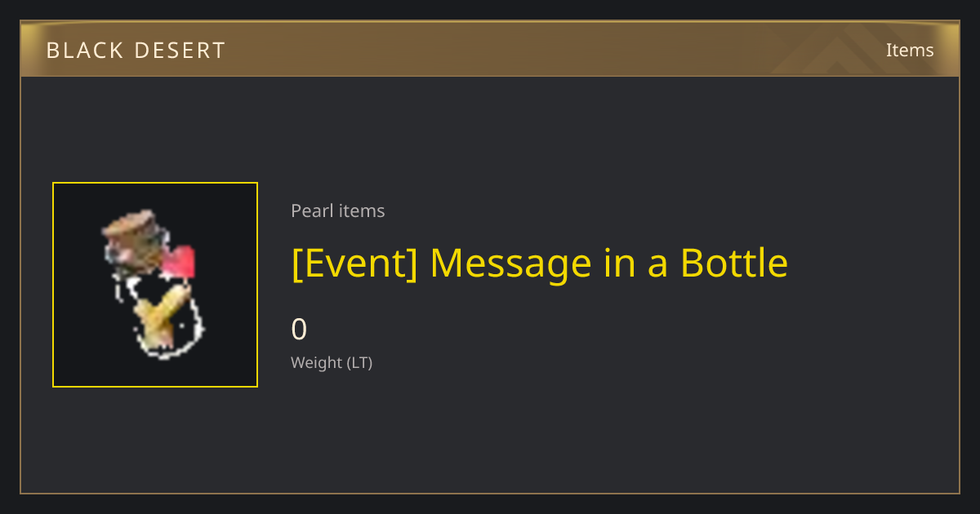Click the word DESERT in the header
The height and width of the screenshot is (514, 980).
click(176, 51)
